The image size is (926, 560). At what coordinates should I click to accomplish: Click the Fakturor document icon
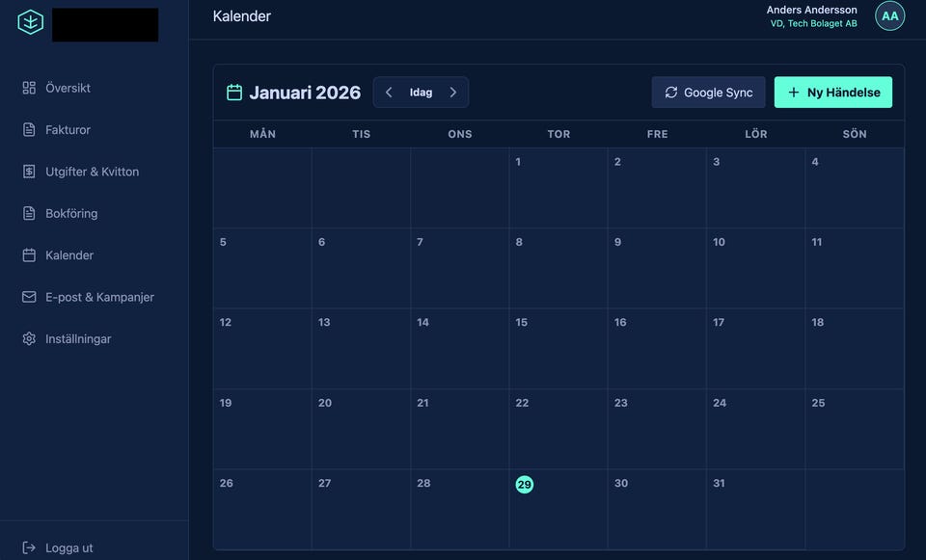(29, 129)
